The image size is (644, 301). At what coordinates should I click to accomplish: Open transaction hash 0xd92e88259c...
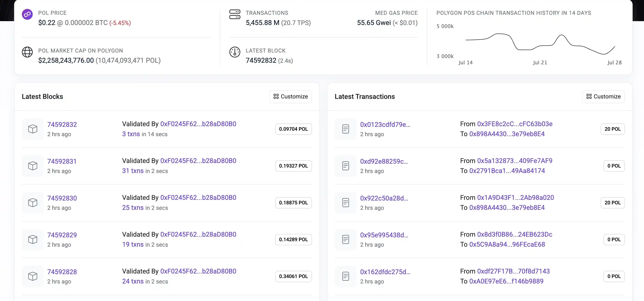click(384, 161)
